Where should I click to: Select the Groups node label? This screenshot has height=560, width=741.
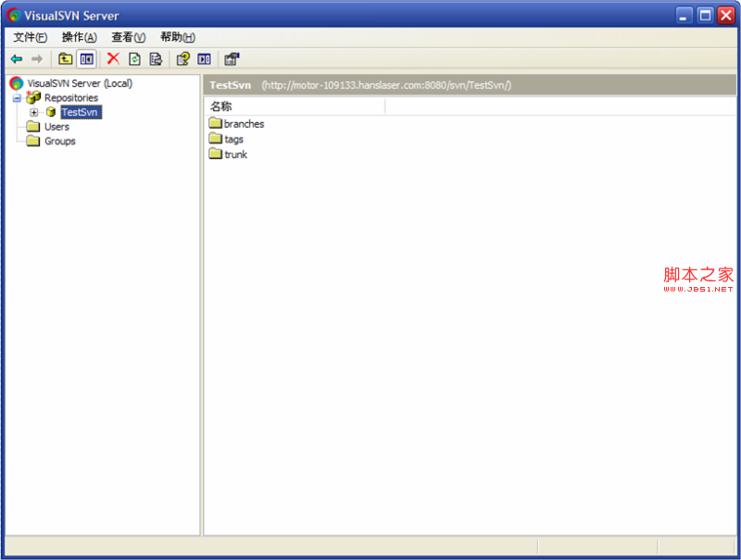60,142
